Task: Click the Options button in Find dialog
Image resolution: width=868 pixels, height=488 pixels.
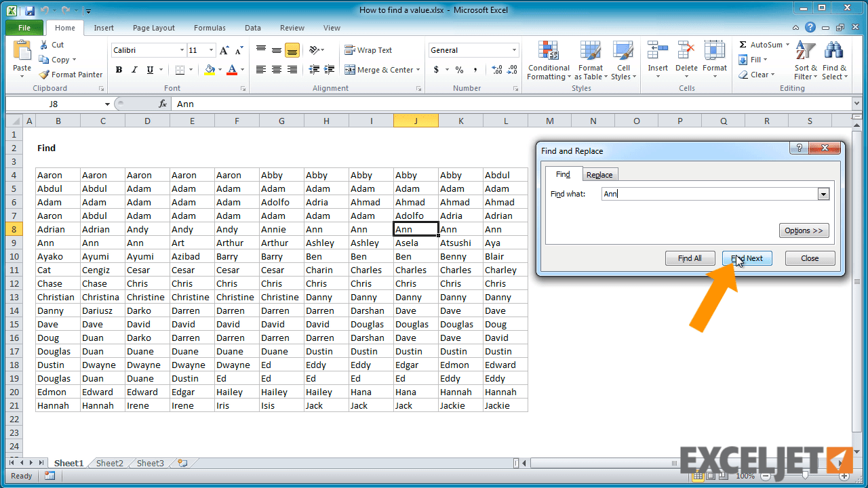Action: click(804, 230)
